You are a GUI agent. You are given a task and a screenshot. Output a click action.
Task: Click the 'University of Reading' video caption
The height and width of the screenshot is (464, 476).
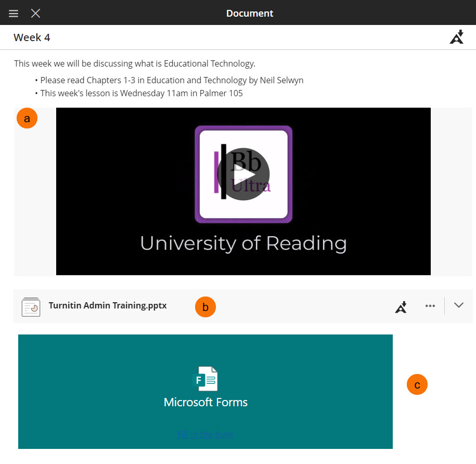click(243, 243)
